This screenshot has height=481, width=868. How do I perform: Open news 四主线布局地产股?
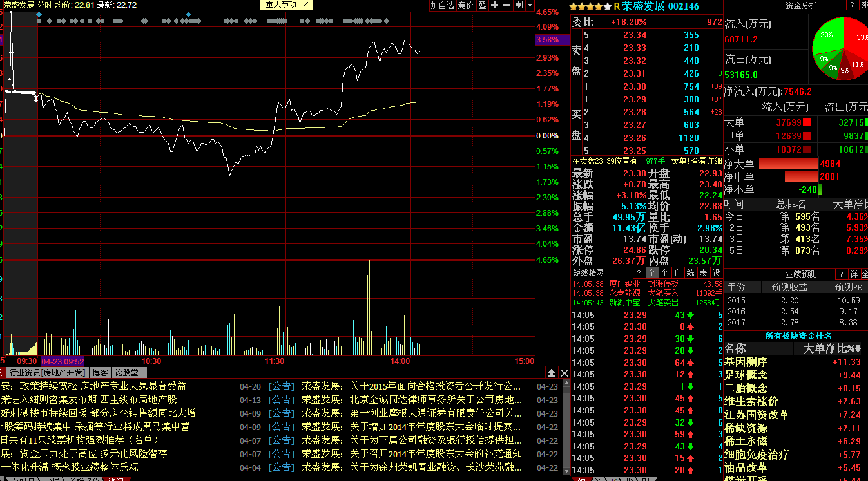[x=138, y=400]
